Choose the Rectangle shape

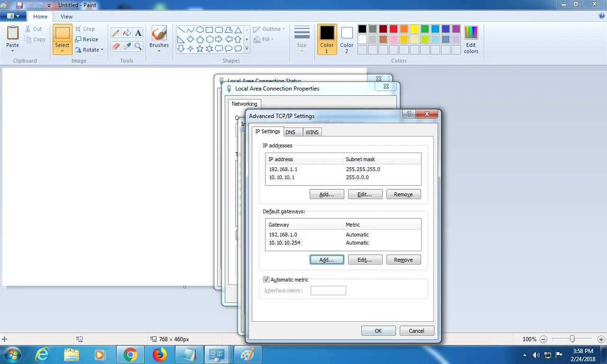(x=210, y=30)
